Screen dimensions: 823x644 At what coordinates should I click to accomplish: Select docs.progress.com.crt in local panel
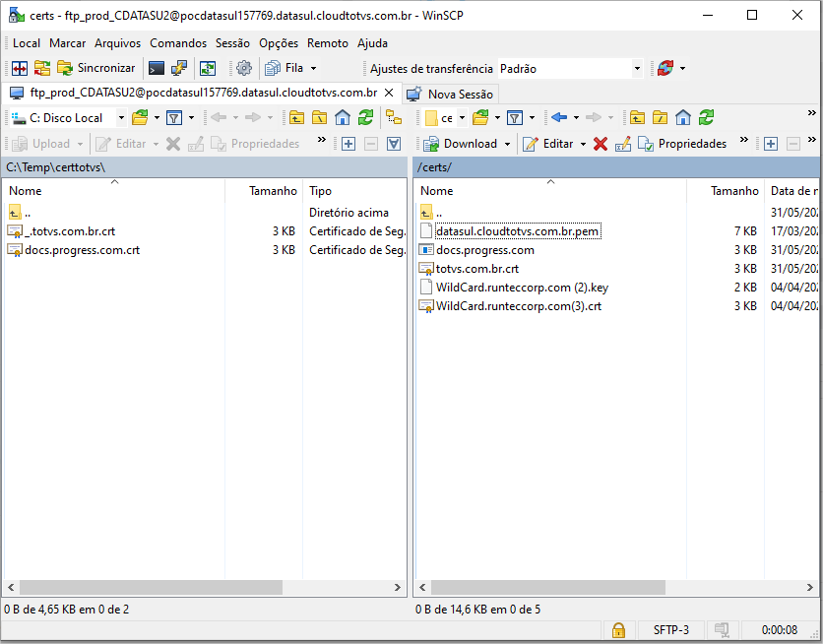tap(83, 250)
